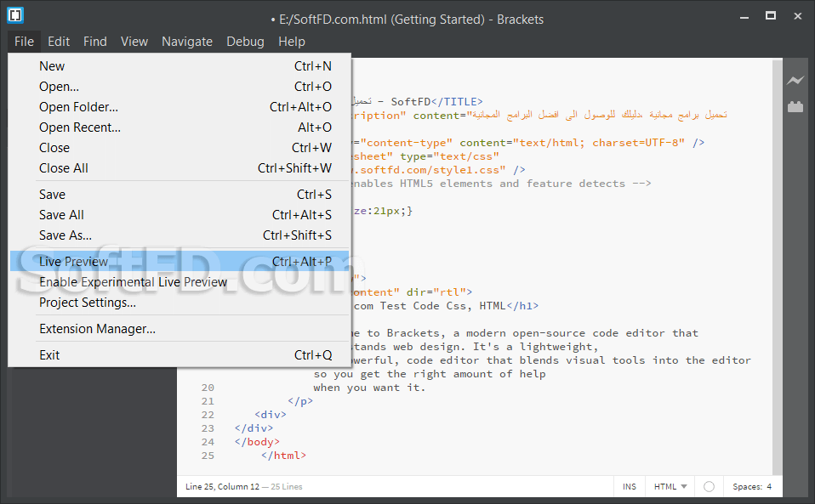The width and height of the screenshot is (815, 504).
Task: Click the text 'when you want it.'
Action: click(x=369, y=388)
